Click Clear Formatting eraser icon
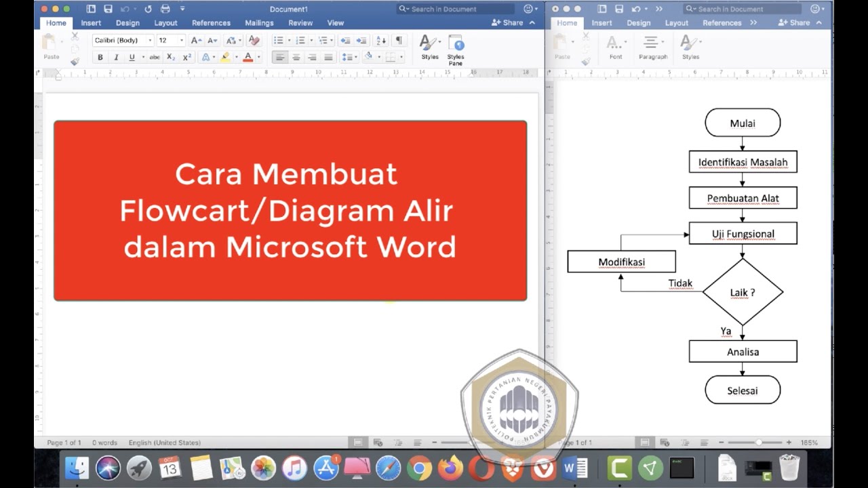The image size is (868, 488). click(254, 41)
